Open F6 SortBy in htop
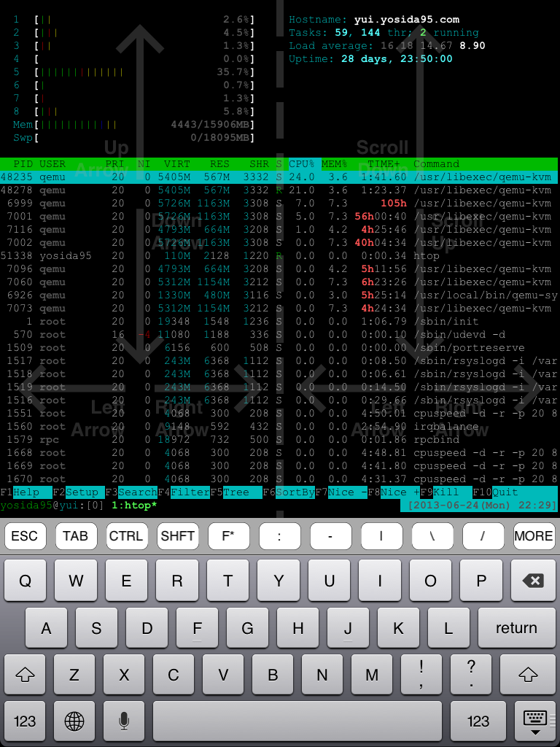Viewport: 560px width, 747px height. pos(295,492)
